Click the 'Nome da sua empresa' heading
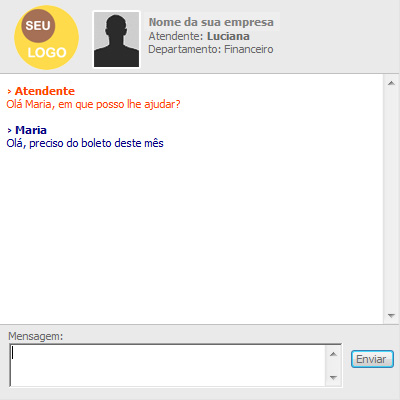 click(211, 22)
